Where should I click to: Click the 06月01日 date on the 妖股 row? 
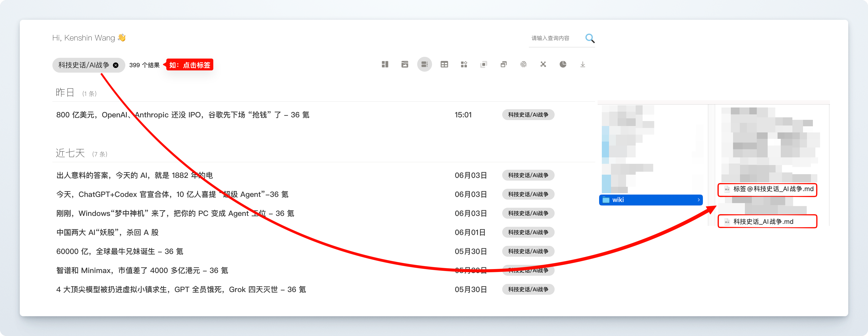click(x=470, y=232)
